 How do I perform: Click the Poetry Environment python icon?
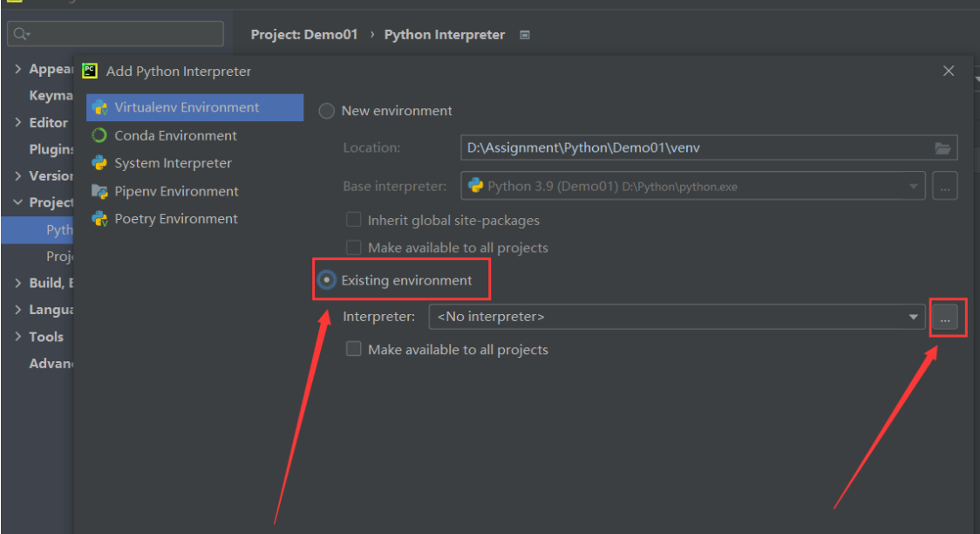click(99, 219)
